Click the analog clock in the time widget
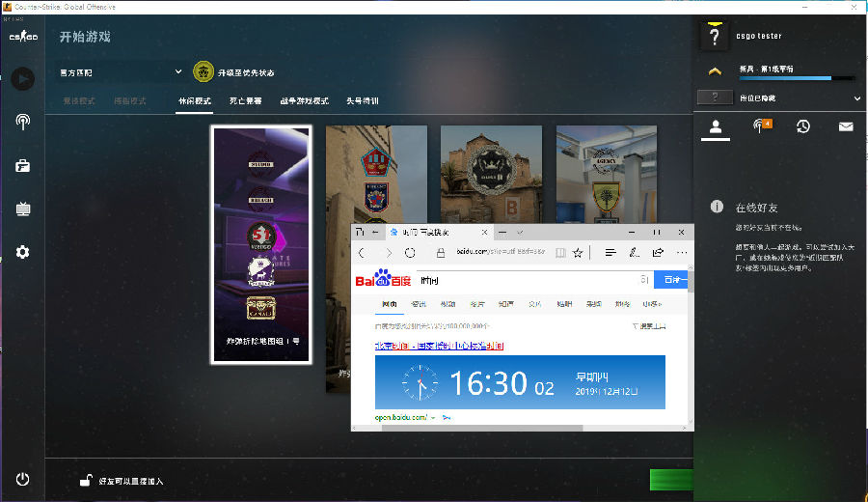This screenshot has width=868, height=502. pyautogui.click(x=420, y=382)
